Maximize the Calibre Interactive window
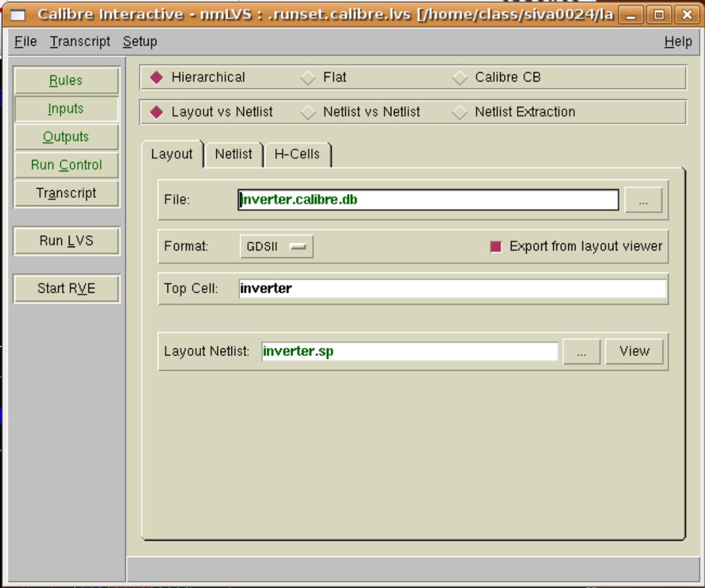The image size is (705, 588). pos(659,15)
